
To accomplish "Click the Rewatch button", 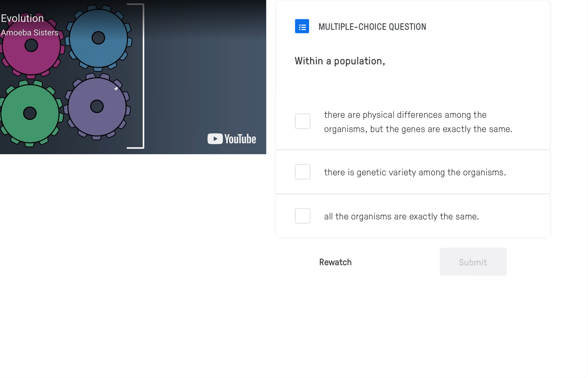I will pos(335,262).
